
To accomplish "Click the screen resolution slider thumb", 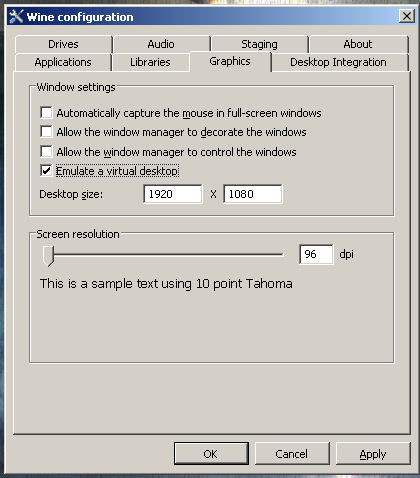I will (x=48, y=256).
